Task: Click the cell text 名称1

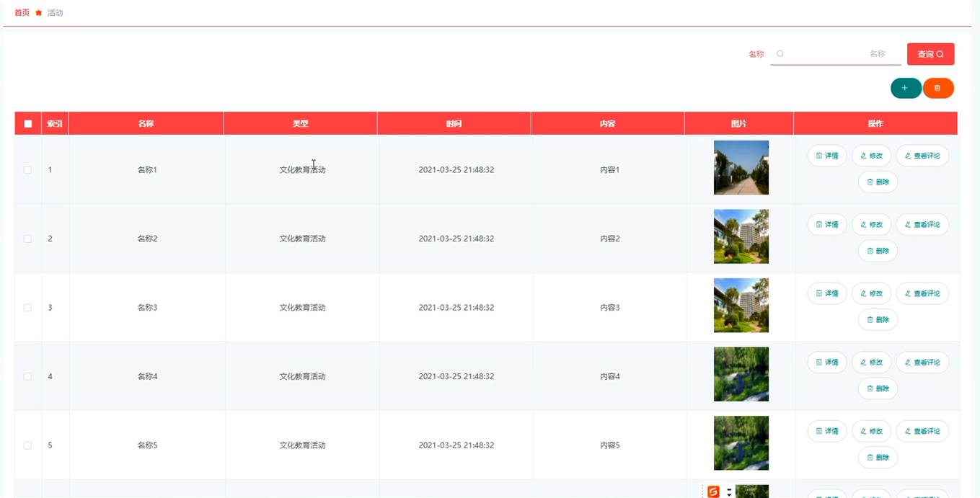Action: (147, 170)
